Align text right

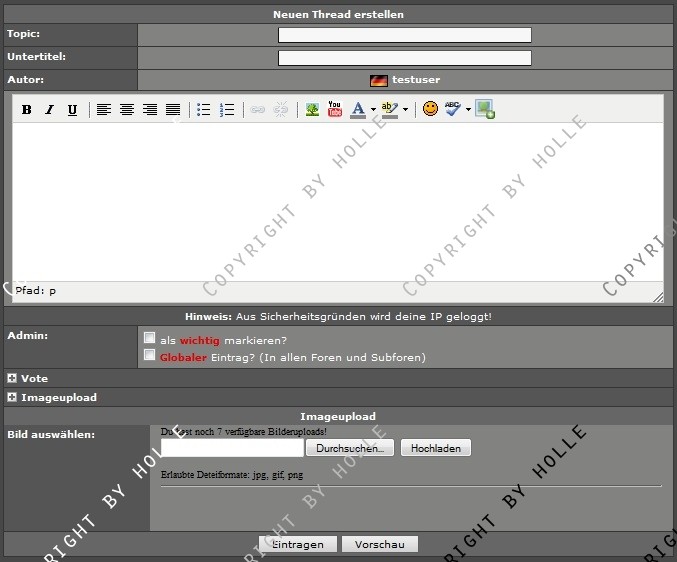(x=150, y=110)
